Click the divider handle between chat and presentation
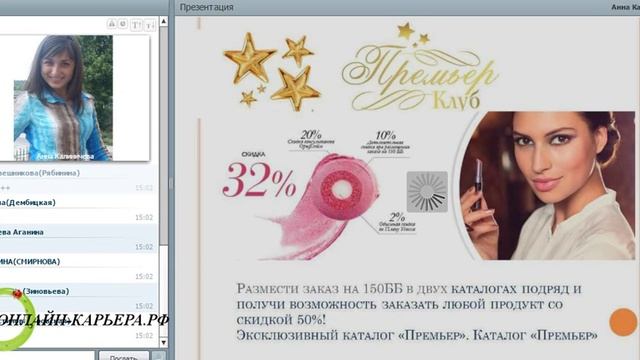 171,184
